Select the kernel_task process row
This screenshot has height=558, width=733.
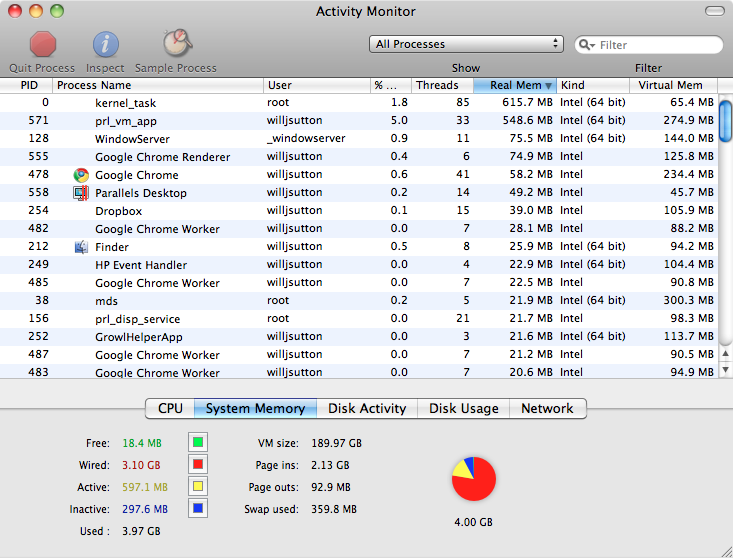pos(359,103)
